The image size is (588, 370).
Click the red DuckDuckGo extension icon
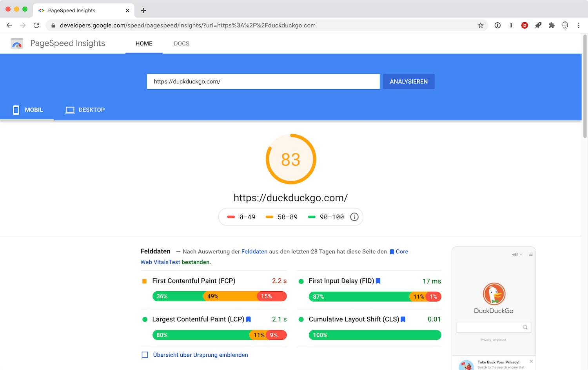coord(524,25)
